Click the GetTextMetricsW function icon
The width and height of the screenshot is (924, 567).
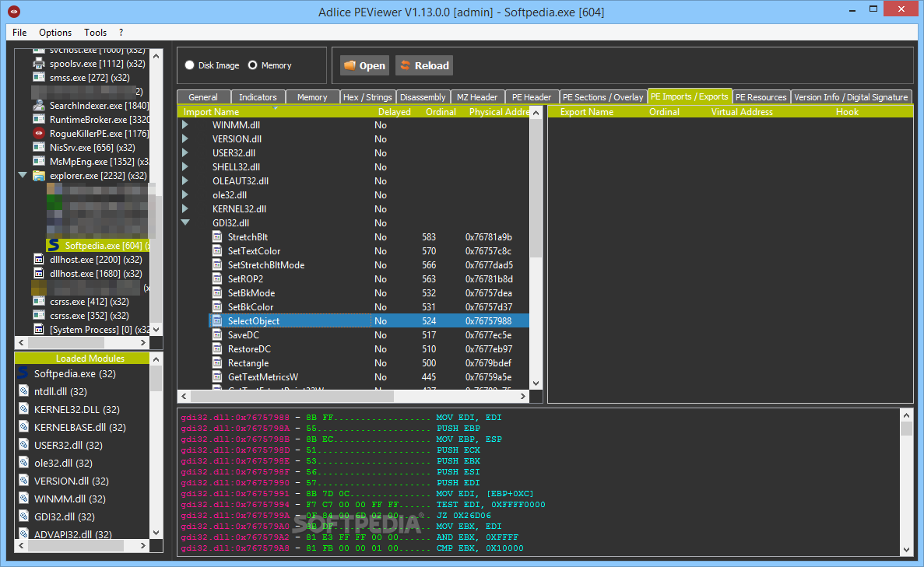pos(217,376)
